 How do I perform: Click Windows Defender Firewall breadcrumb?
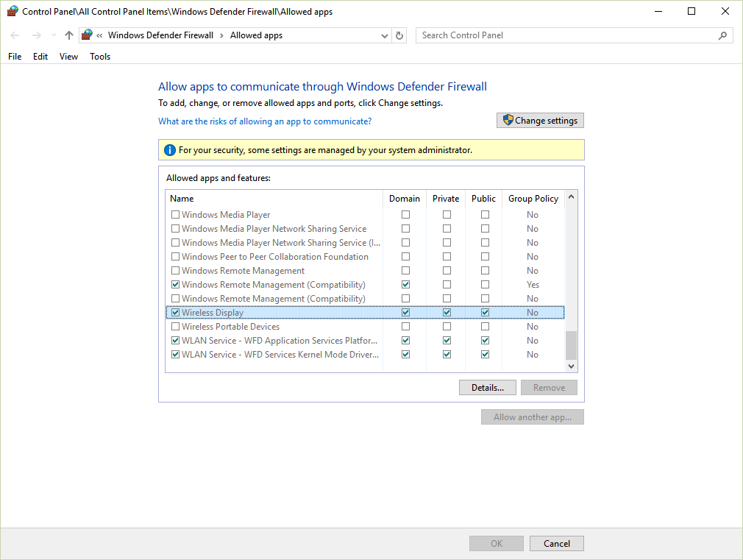[160, 35]
